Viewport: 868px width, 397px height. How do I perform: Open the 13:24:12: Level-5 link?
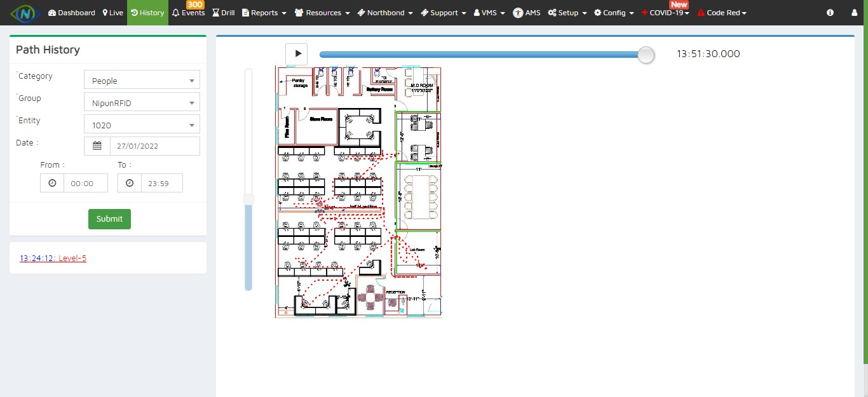click(53, 259)
